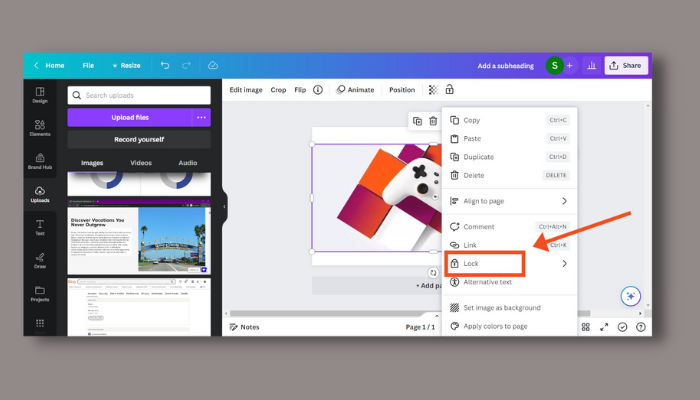Choose Lock from the context menu

[509, 263]
